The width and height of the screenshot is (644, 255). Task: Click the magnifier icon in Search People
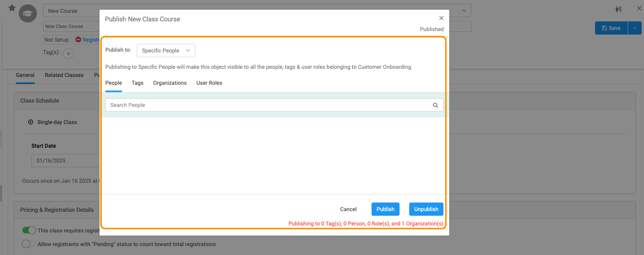click(435, 105)
